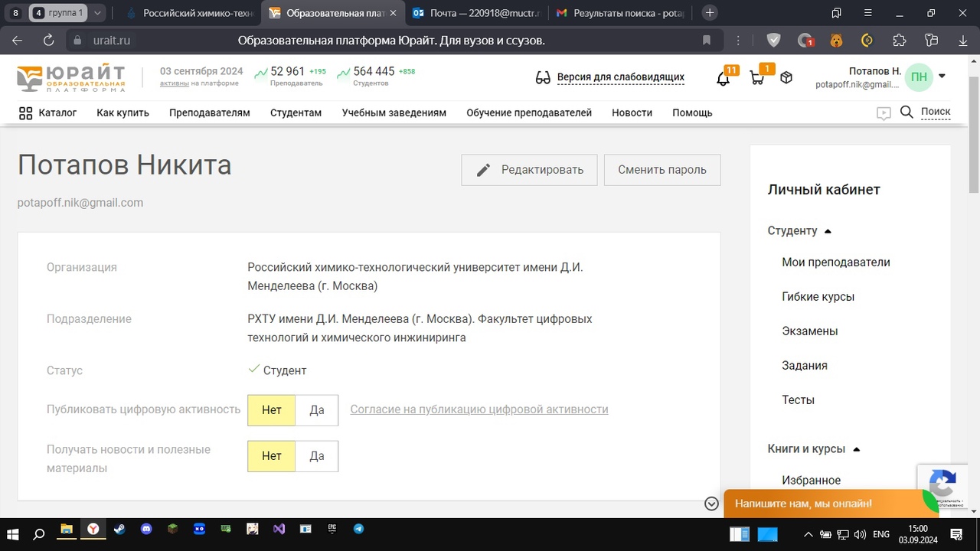Open Экзамены in sidebar

click(x=810, y=331)
